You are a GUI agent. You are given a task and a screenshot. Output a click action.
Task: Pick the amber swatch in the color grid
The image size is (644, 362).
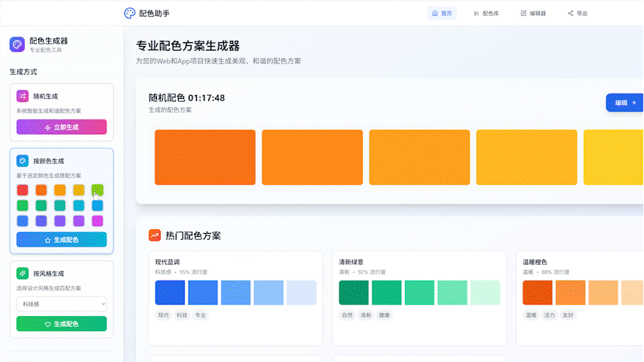60,190
